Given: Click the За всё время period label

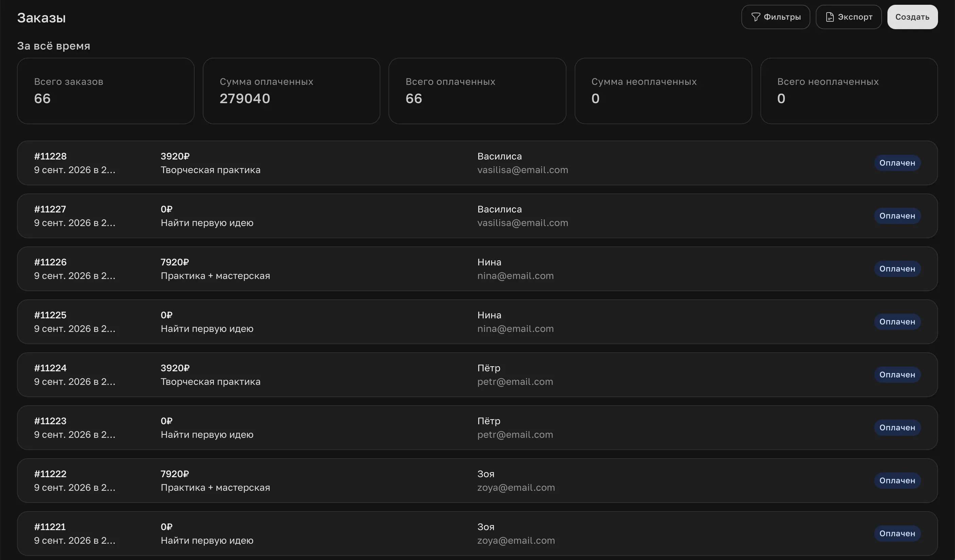Looking at the screenshot, I should point(53,46).
